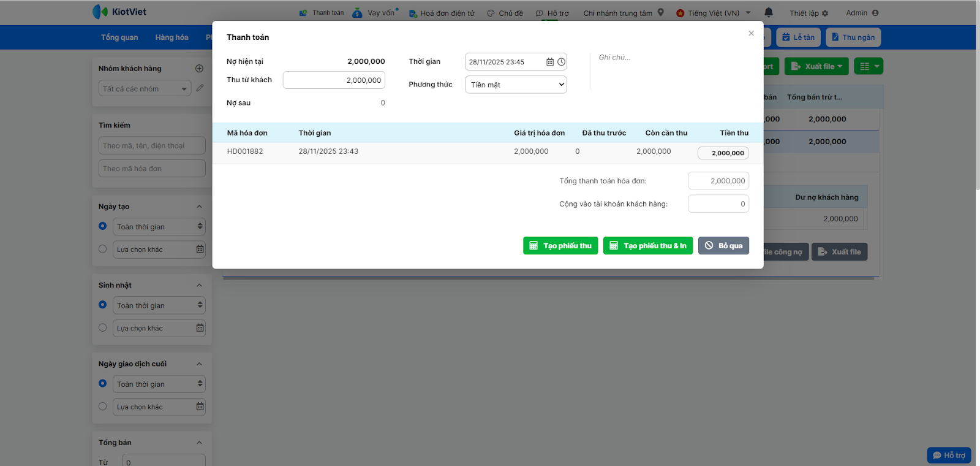Click the calculator icon on Tạo phiếu thu & In
This screenshot has width=980, height=466.
click(x=614, y=245)
